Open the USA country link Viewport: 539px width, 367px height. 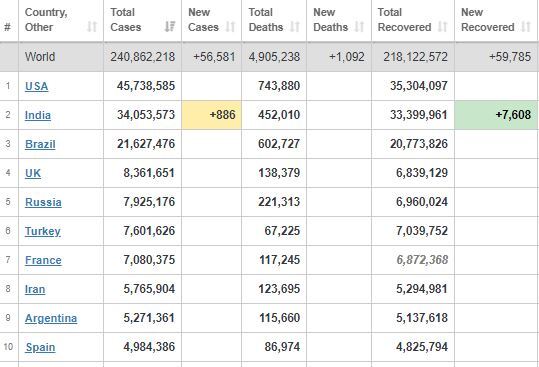[x=36, y=86]
